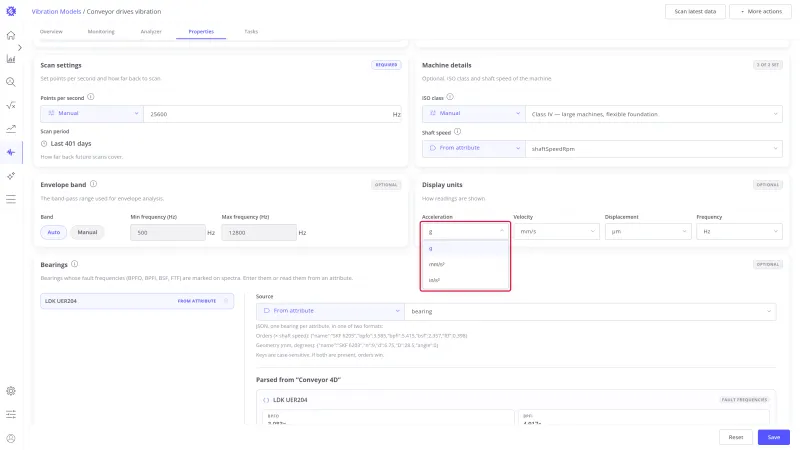Switch to the Analyzer tab

[151, 32]
